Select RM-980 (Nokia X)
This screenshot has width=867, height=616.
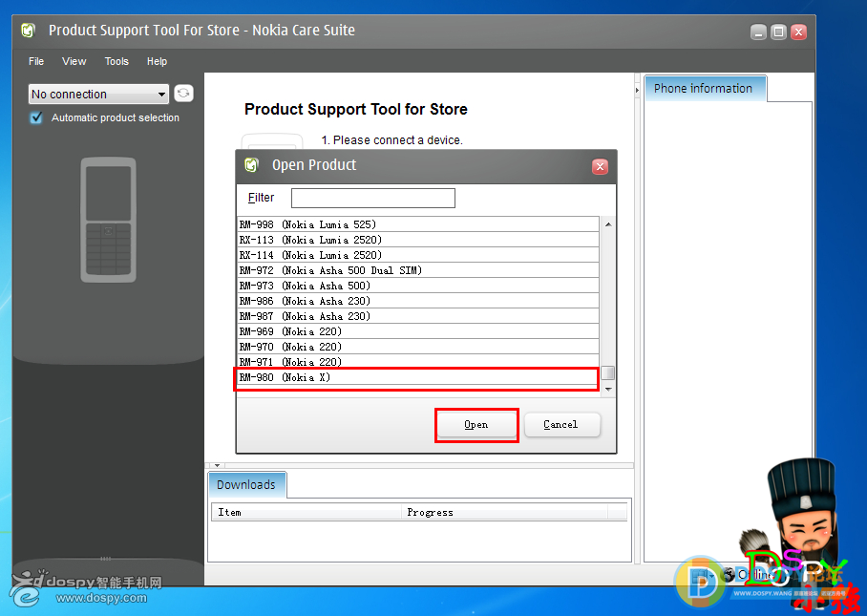click(418, 377)
